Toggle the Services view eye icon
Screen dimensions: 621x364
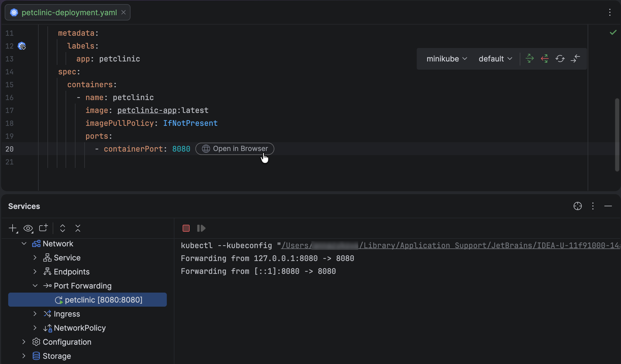tap(28, 228)
